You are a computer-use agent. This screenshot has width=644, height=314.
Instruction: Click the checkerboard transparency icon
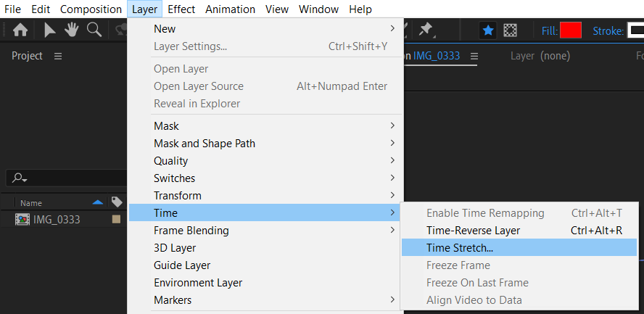coord(510,30)
